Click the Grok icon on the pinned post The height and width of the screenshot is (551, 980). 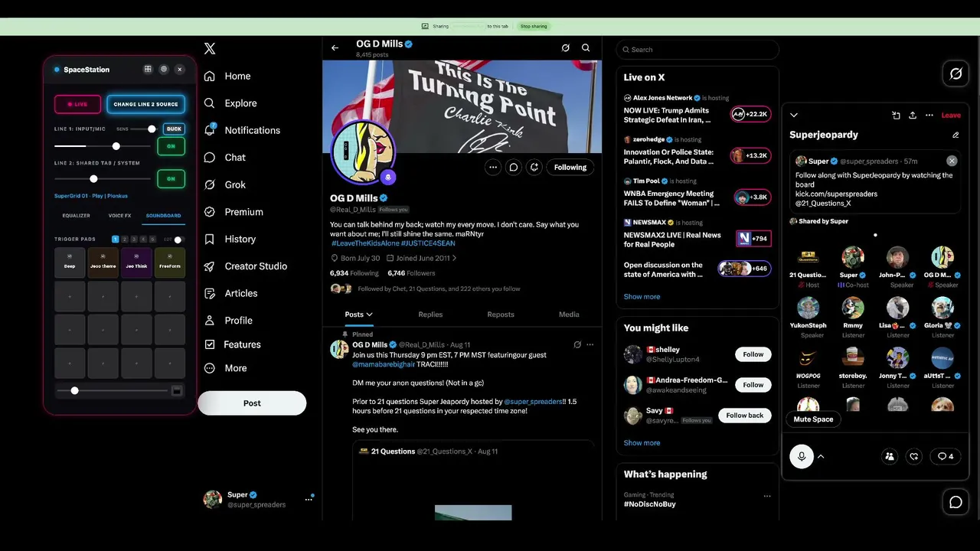coord(577,345)
